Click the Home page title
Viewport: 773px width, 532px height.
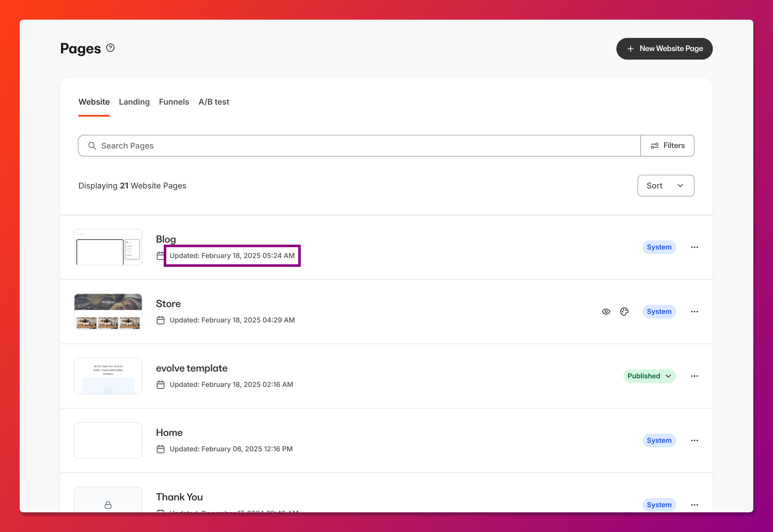[169, 432]
